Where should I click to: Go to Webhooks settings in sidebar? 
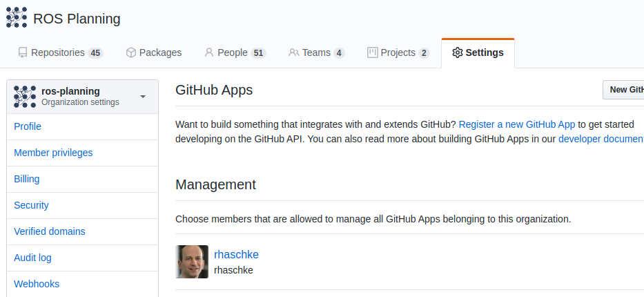tap(37, 285)
